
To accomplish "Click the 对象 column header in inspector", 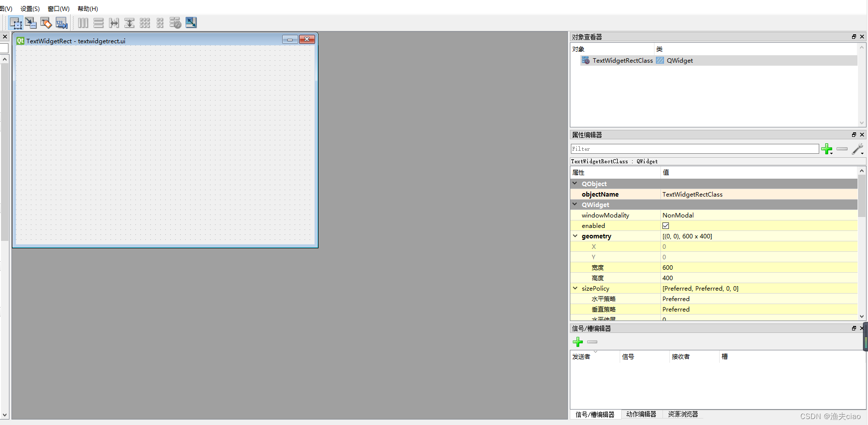I will click(612, 49).
